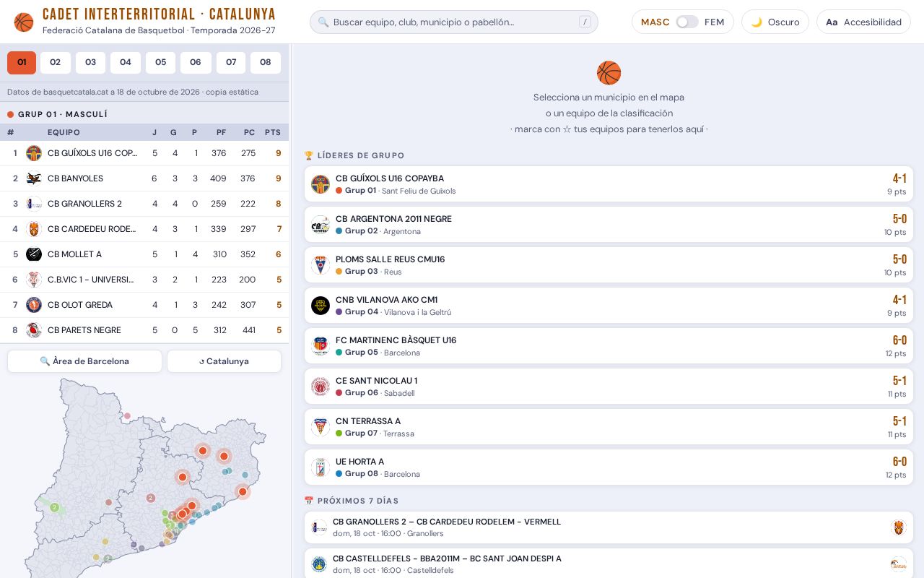Image resolution: width=924 pixels, height=578 pixels.
Task: Open the FC Martinenc Bàsquet U16 card
Action: [609, 346]
